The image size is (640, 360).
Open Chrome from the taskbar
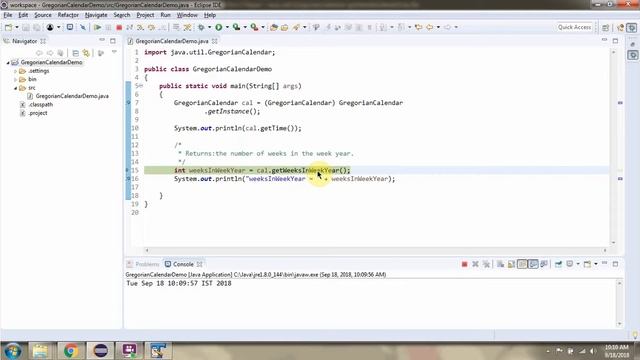click(71, 351)
